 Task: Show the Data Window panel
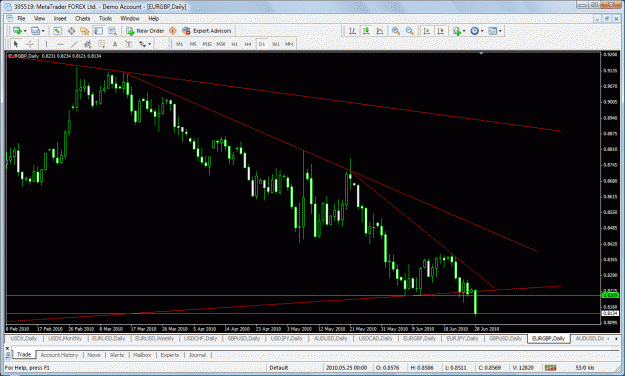(x=71, y=31)
